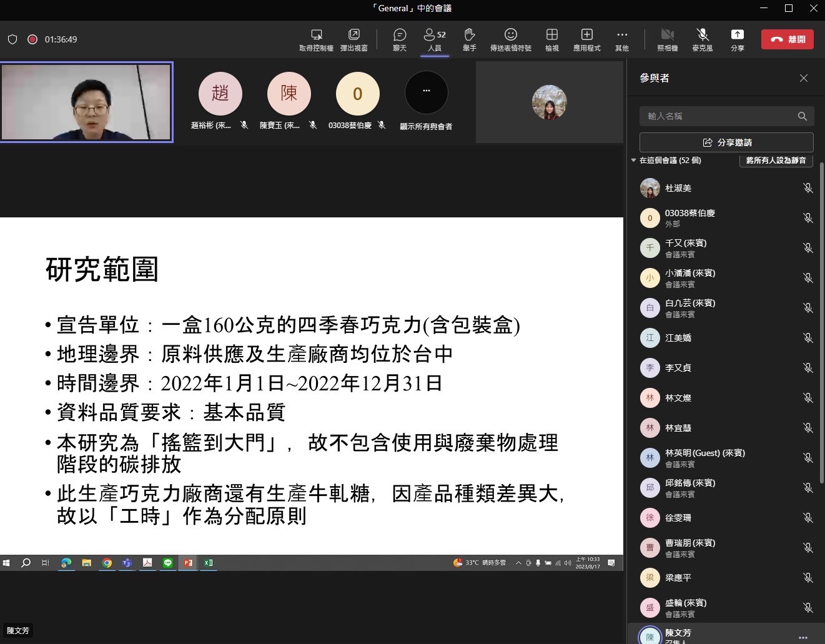Toggle the camera (照相機) on

pos(667,39)
